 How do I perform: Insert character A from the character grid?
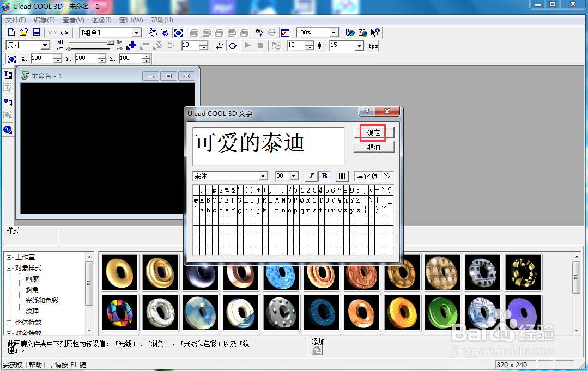[202, 200]
